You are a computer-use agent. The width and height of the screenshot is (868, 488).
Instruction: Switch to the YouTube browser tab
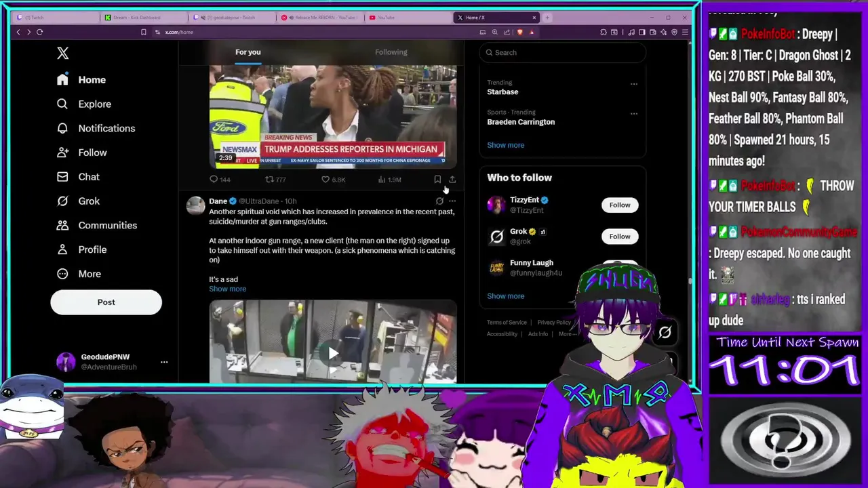click(408, 18)
